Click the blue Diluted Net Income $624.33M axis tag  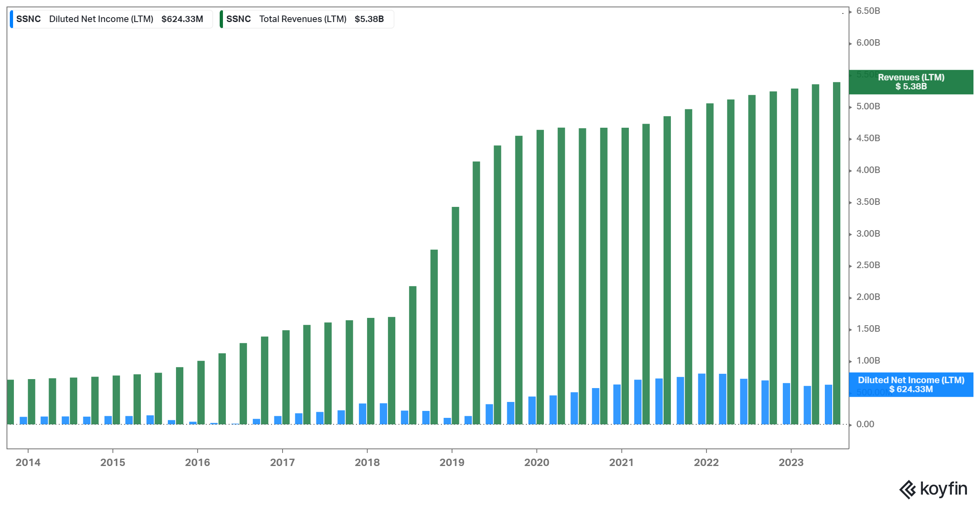[x=911, y=384]
